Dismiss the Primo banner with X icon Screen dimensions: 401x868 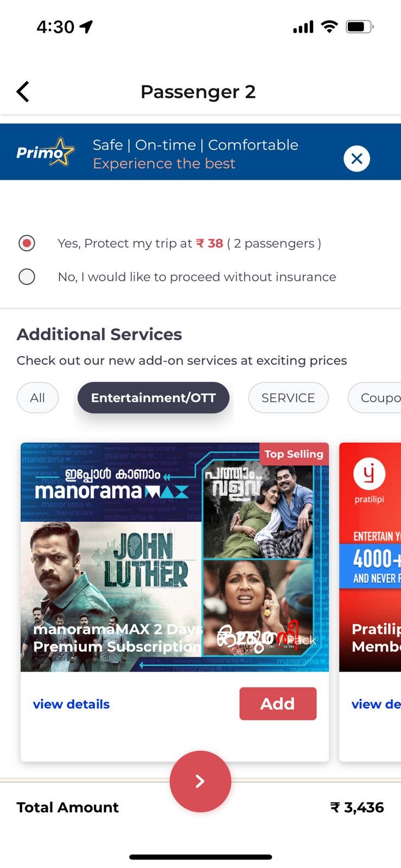coord(357,158)
